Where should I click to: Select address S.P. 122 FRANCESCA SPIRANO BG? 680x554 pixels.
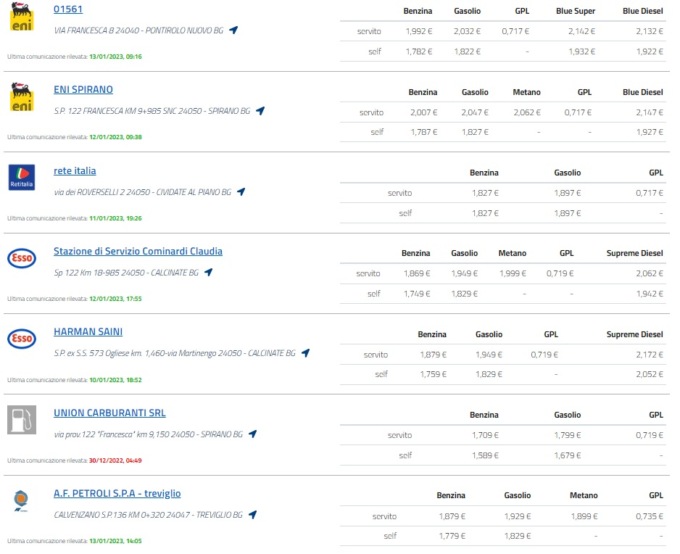tap(152, 111)
